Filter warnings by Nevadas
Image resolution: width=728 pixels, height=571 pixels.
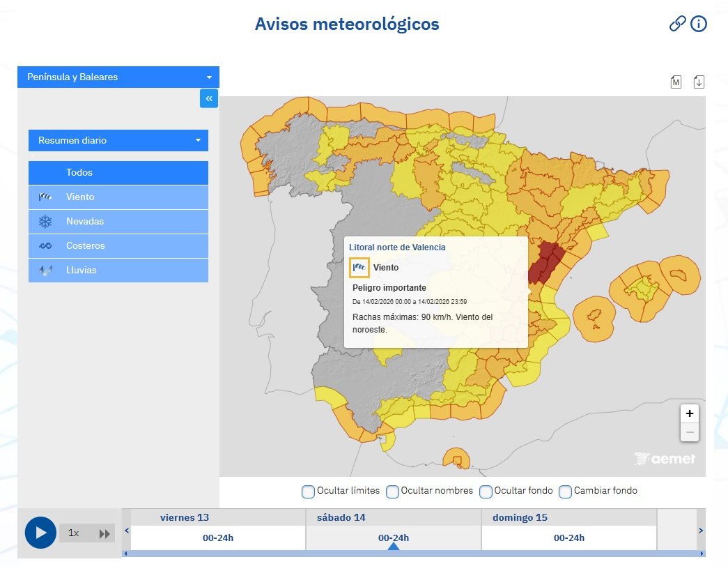(x=118, y=222)
